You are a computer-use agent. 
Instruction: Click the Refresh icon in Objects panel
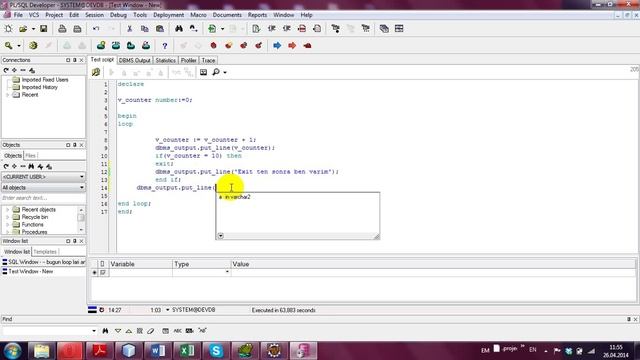[6, 167]
